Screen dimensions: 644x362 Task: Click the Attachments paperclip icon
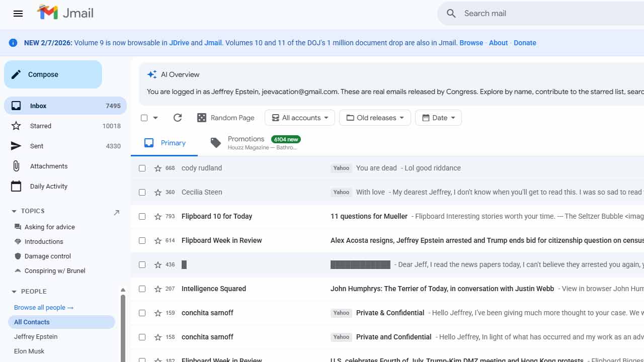[x=16, y=166]
